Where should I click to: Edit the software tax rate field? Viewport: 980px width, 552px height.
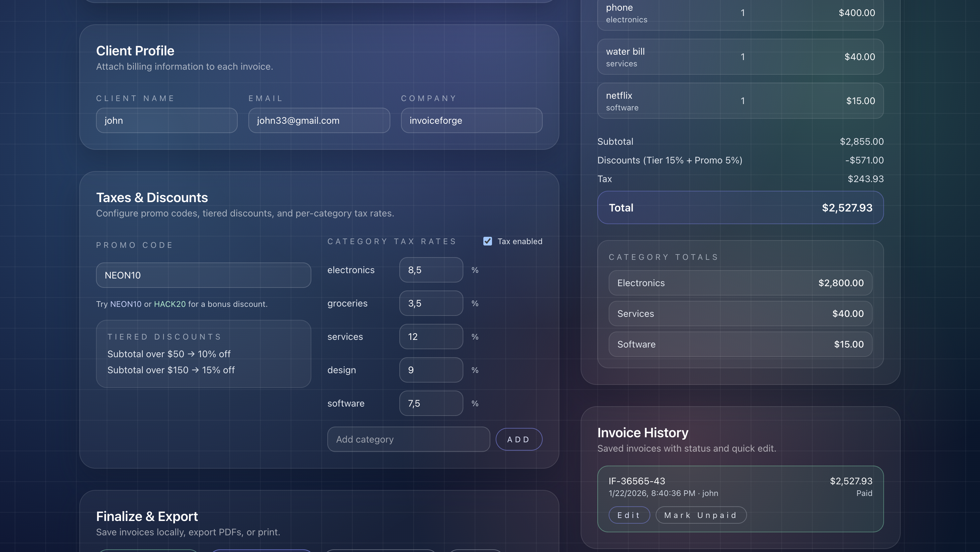(x=431, y=404)
